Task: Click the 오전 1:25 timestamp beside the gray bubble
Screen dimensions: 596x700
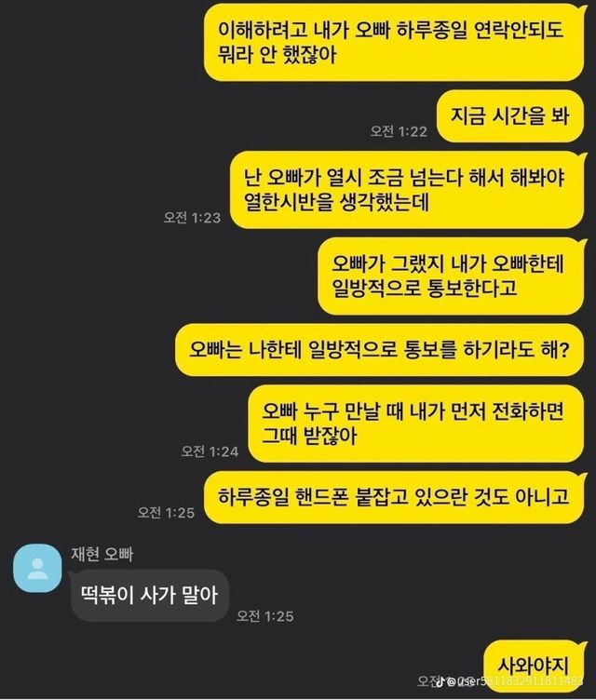Action: click(264, 616)
